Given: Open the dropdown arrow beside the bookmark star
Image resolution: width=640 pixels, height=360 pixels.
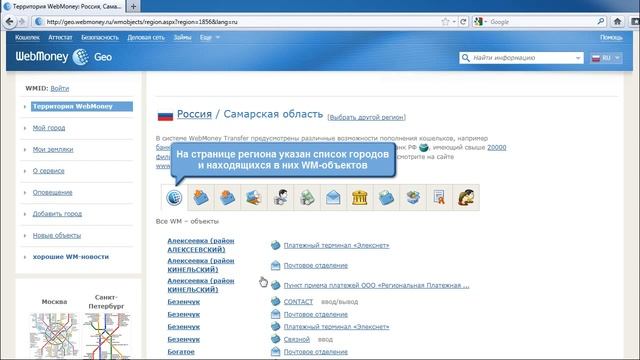Looking at the screenshot, I should pyautogui.click(x=454, y=22).
